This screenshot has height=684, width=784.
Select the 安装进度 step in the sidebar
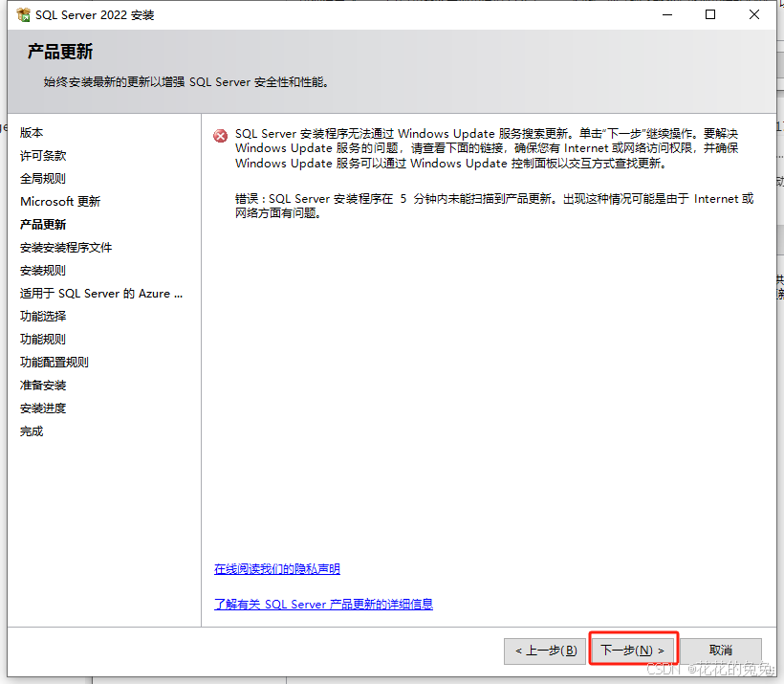point(43,408)
